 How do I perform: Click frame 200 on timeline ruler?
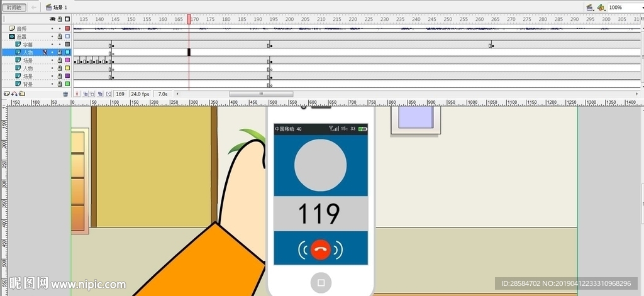[289, 19]
